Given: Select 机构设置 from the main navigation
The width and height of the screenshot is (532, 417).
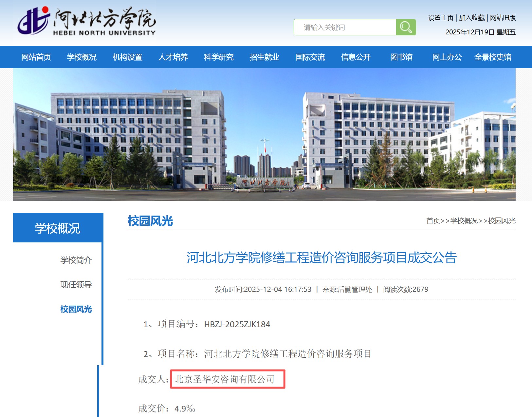Looking at the screenshot, I should 127,57.
